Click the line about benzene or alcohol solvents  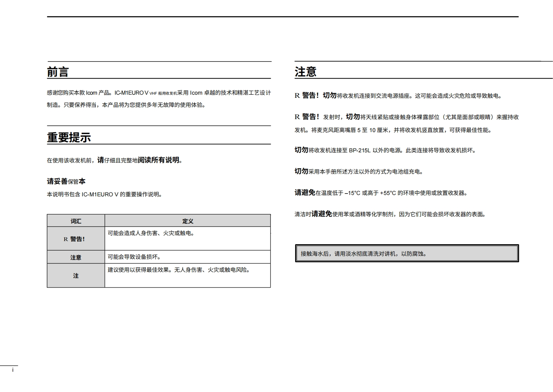390,214
